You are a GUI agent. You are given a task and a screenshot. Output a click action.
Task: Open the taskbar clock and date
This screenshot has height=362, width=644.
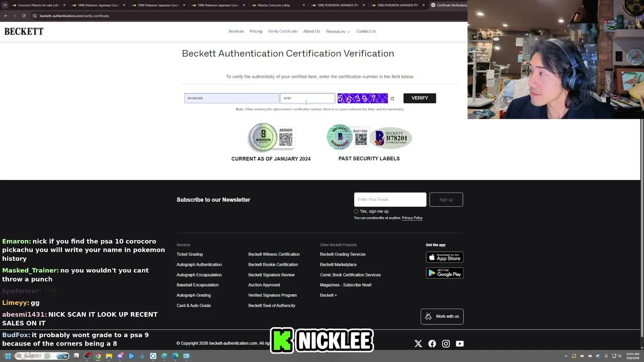point(632,356)
